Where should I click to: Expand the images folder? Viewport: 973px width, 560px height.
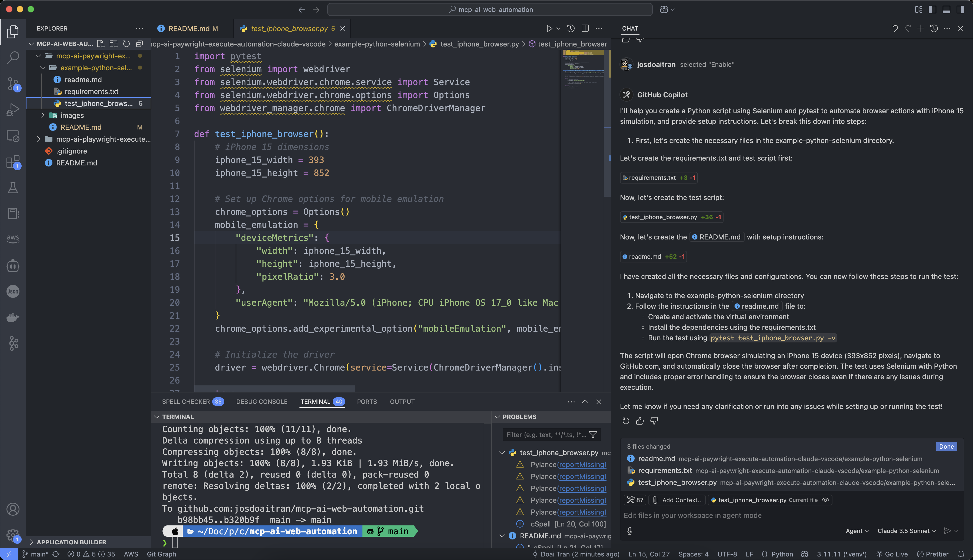[x=43, y=115]
